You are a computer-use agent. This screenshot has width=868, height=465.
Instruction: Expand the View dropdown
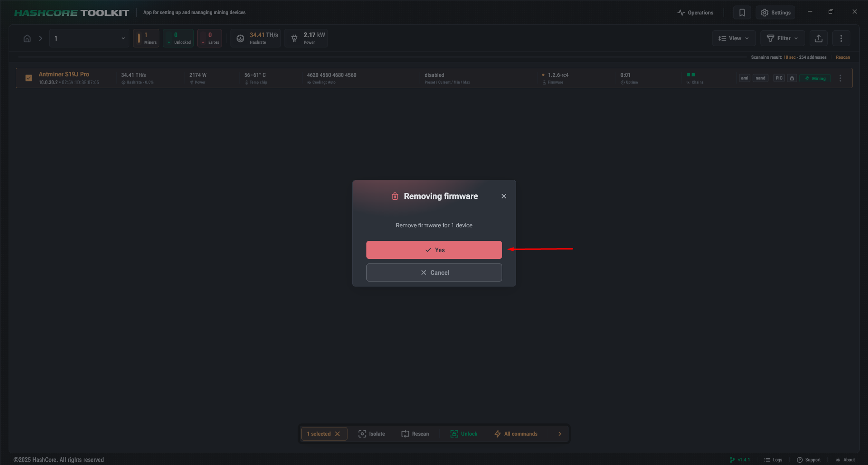tap(734, 38)
